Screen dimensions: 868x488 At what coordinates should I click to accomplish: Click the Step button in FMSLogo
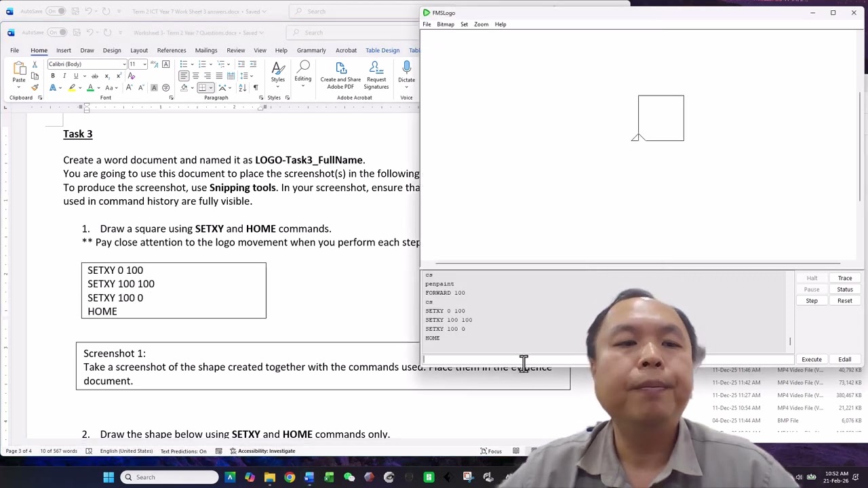pos(812,301)
